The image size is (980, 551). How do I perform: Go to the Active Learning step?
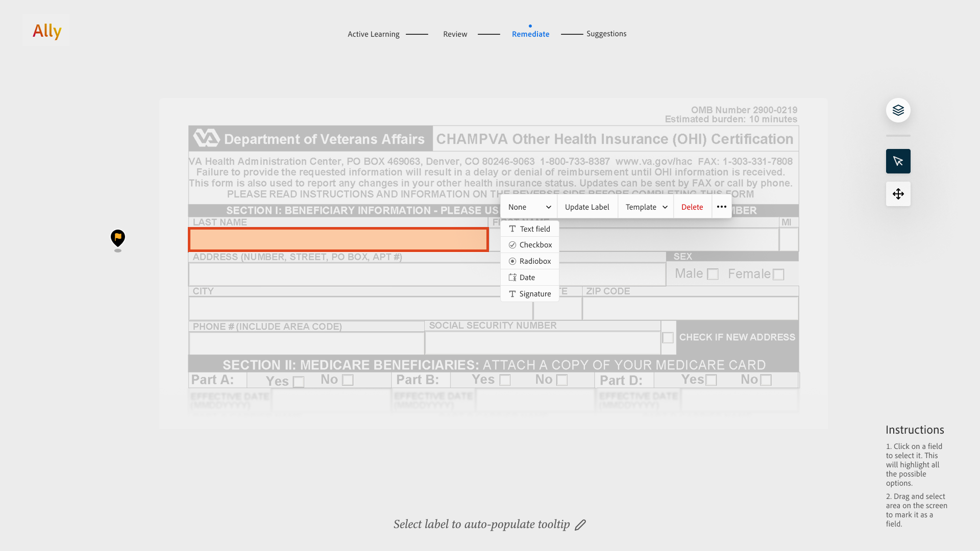pyautogui.click(x=374, y=34)
